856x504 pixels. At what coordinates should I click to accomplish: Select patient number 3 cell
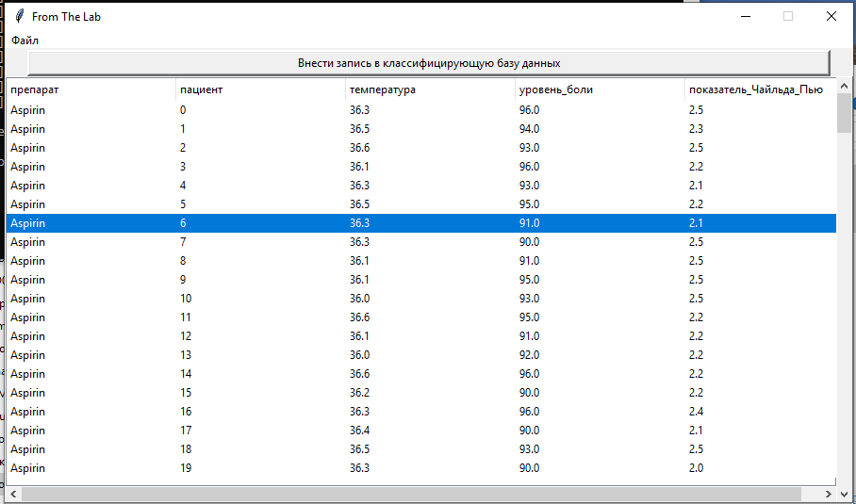[x=183, y=167]
